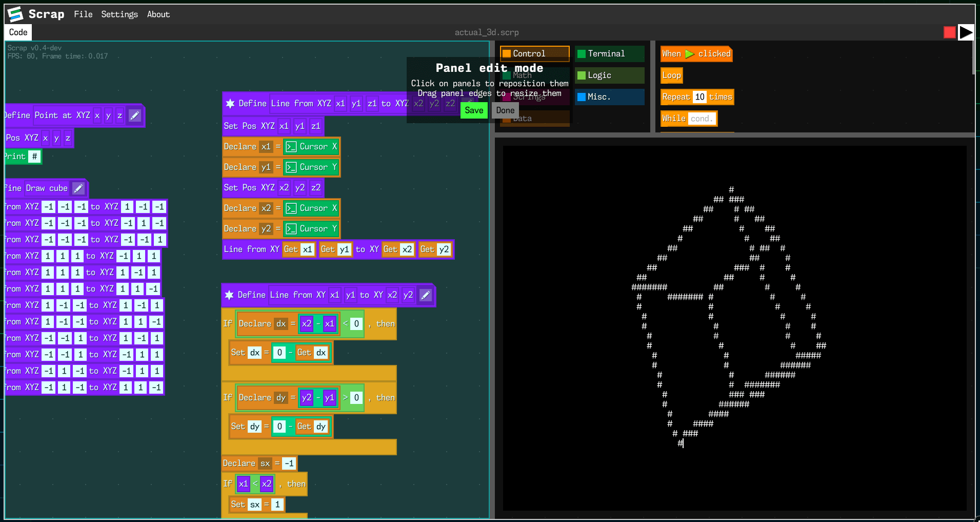Click the terminal icon inside Cursor X block

[291, 146]
